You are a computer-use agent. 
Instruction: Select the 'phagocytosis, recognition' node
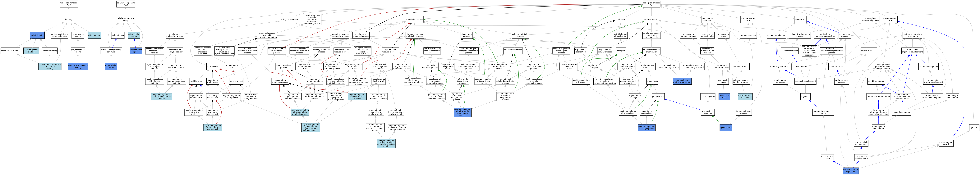coord(708,112)
